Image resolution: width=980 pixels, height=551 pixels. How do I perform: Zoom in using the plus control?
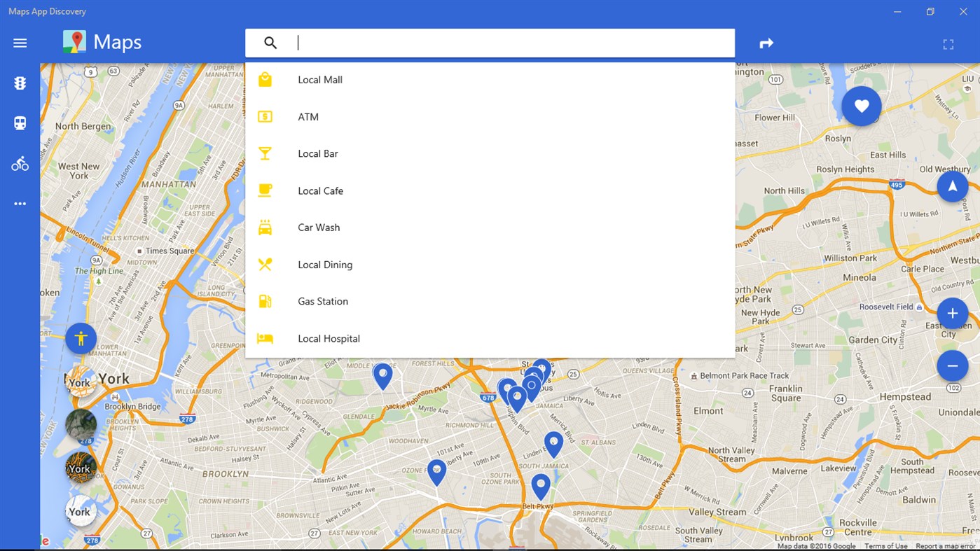(x=952, y=313)
